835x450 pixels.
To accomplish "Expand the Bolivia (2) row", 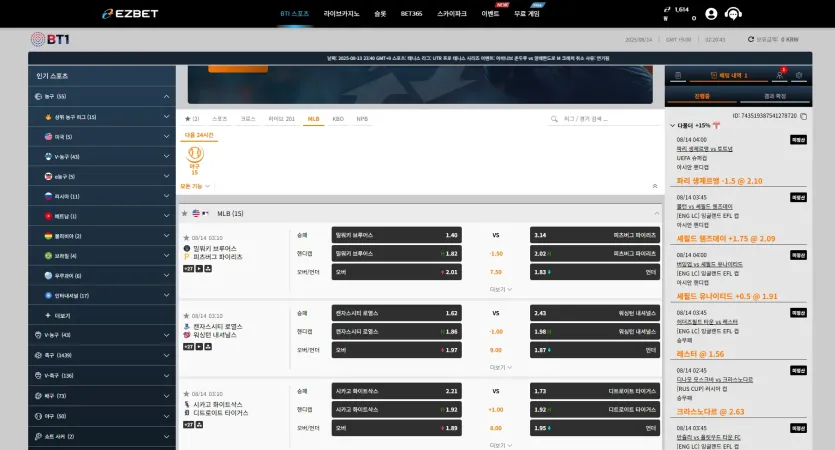I will 102,236.
